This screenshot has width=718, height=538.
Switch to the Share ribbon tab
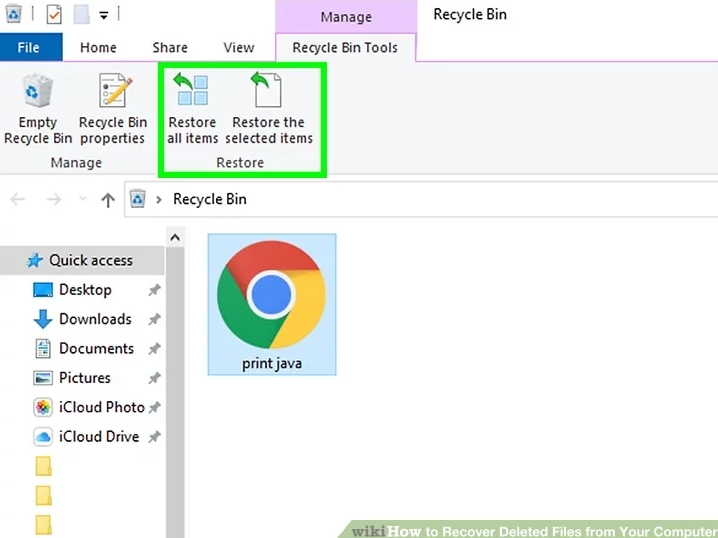click(x=170, y=47)
